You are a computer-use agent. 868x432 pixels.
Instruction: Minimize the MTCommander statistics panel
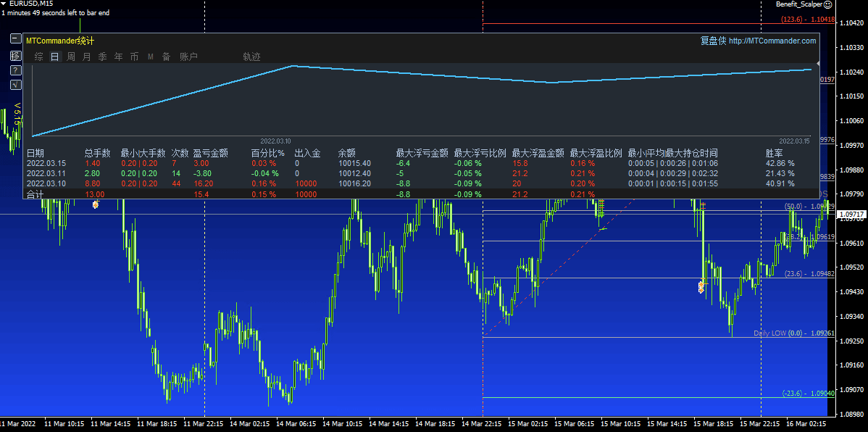(15, 38)
